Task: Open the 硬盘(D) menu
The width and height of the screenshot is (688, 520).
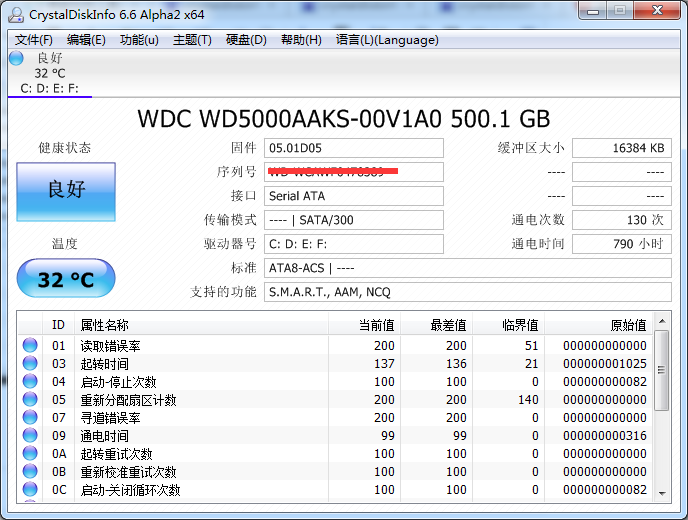Action: 246,40
